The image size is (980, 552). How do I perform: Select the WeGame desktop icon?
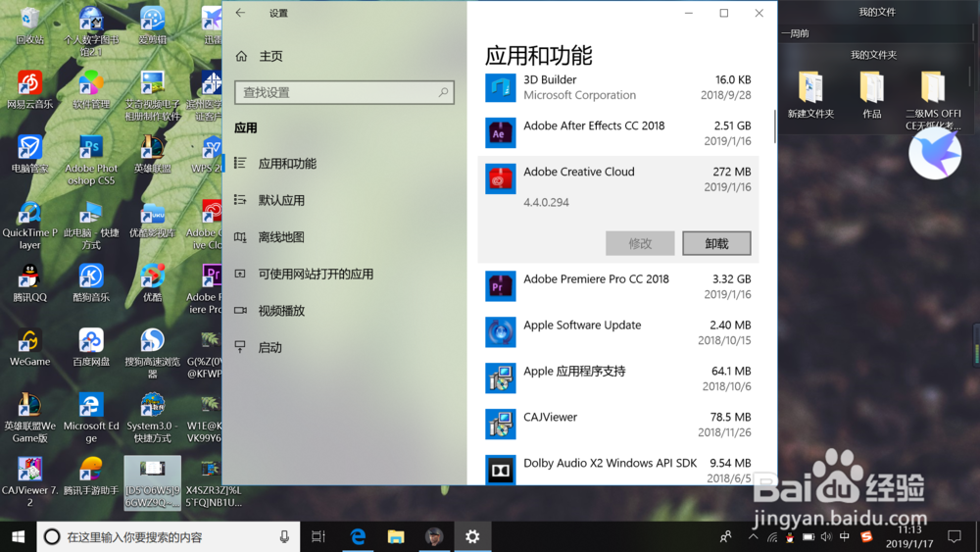[x=29, y=347]
